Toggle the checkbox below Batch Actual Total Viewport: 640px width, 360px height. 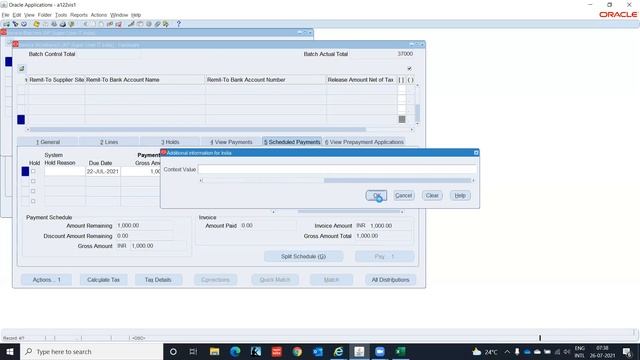pyautogui.click(x=409, y=69)
